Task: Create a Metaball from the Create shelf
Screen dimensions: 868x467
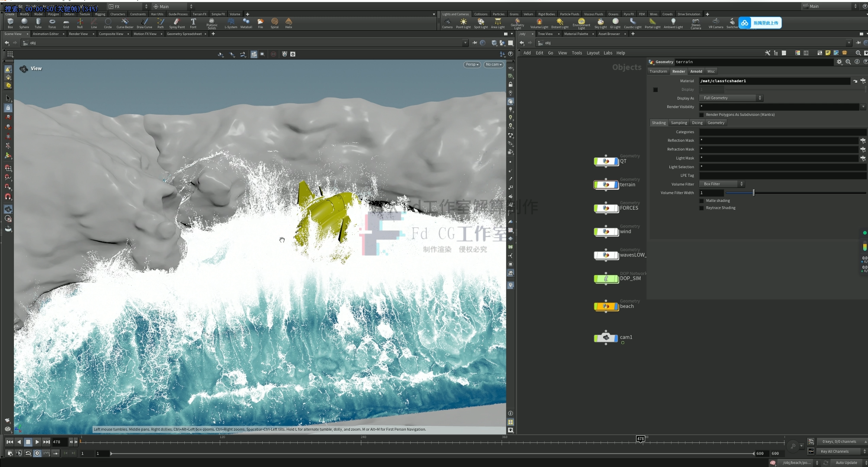Action: [x=246, y=23]
